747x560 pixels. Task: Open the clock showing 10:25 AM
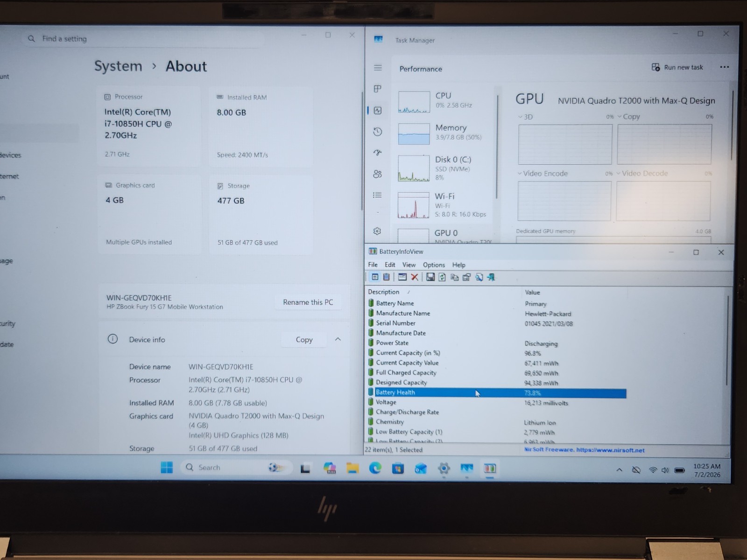pyautogui.click(x=706, y=470)
